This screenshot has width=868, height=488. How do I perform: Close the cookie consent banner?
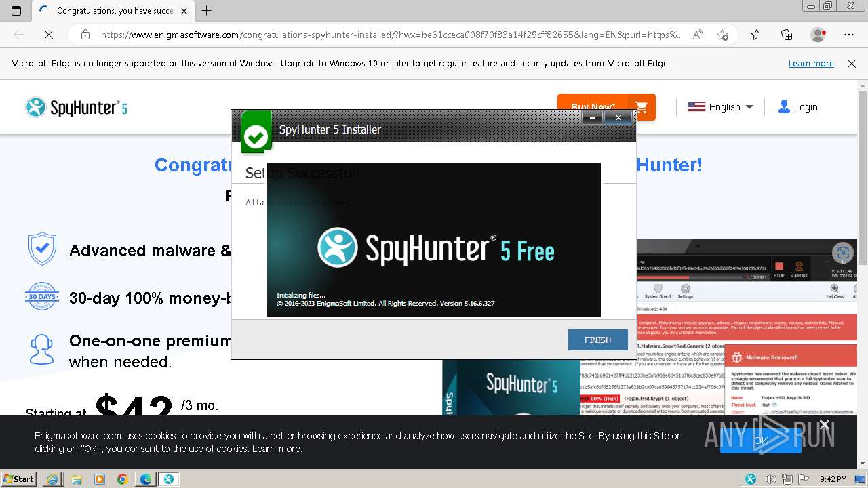[824, 425]
